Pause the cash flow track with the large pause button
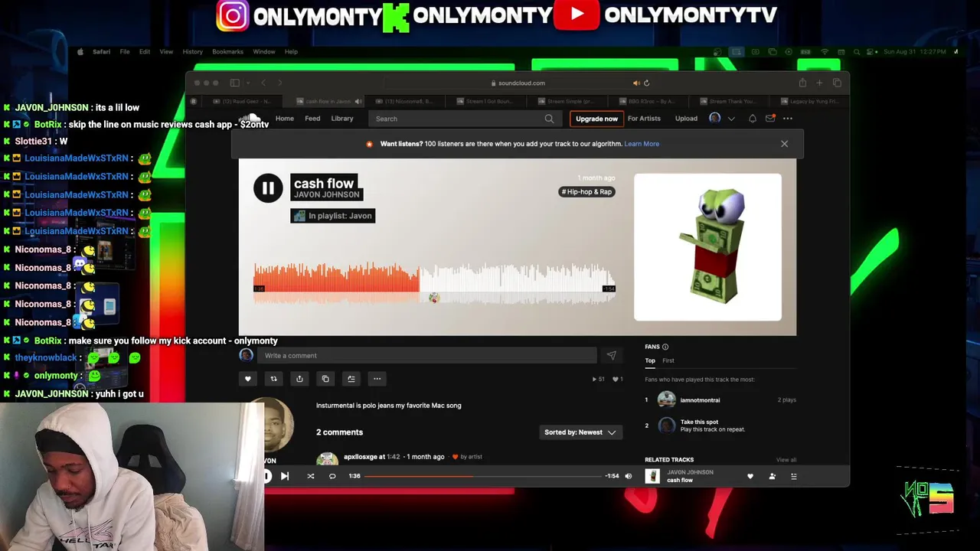The height and width of the screenshot is (551, 980). point(268,187)
